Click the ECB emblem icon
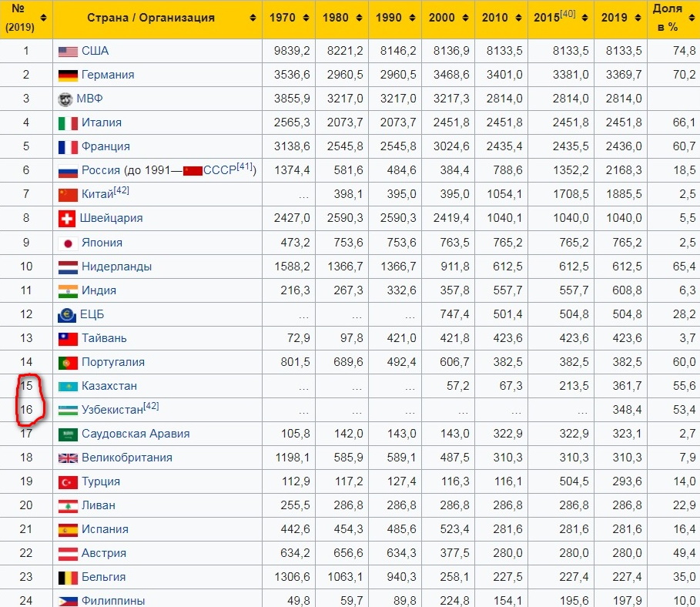 pos(66,314)
